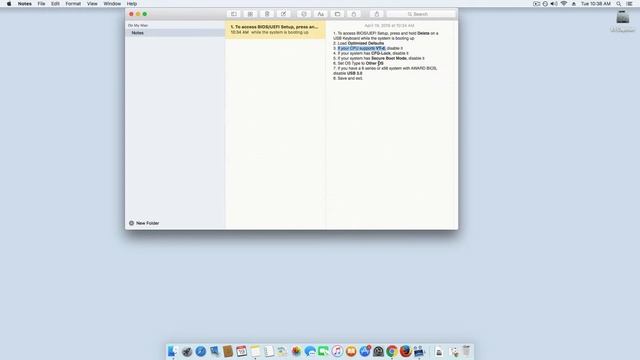640x360 pixels.
Task: Create a new note with compose icon
Action: pos(283,14)
